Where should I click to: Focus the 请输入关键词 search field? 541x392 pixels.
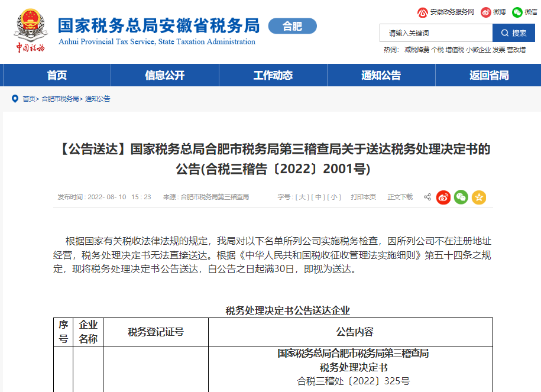tap(436, 33)
